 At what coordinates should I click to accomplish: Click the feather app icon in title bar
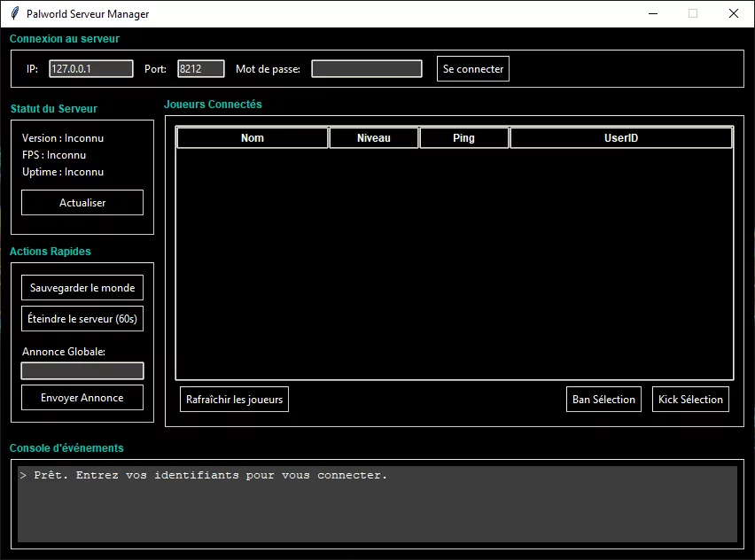click(15, 13)
